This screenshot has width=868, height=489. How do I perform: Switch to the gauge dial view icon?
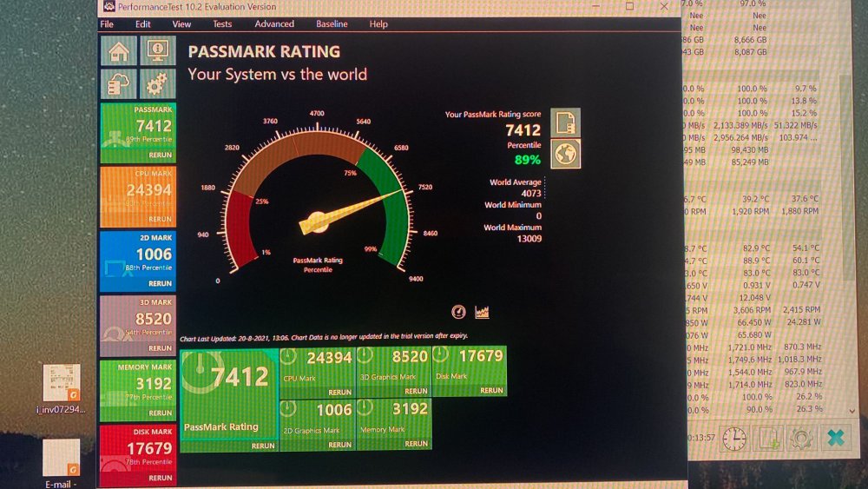tap(458, 312)
